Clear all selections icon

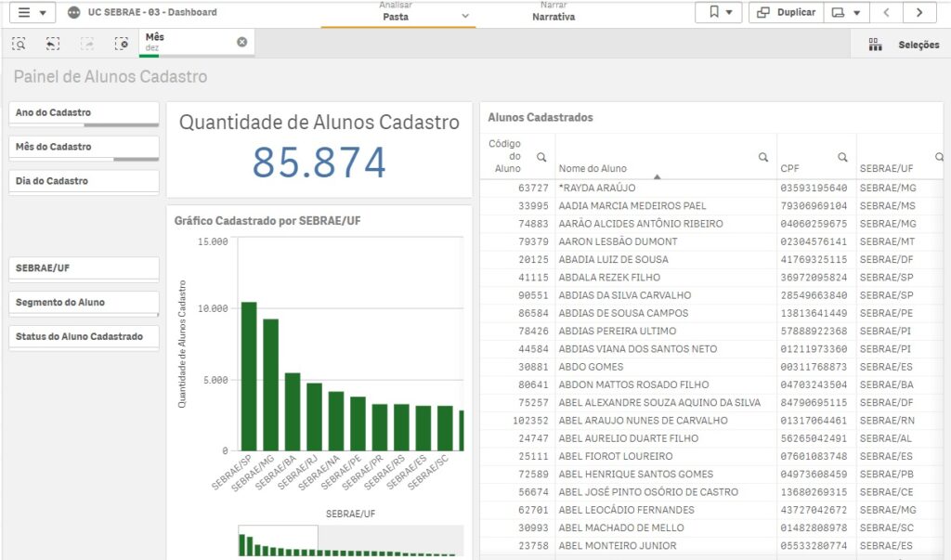(121, 44)
